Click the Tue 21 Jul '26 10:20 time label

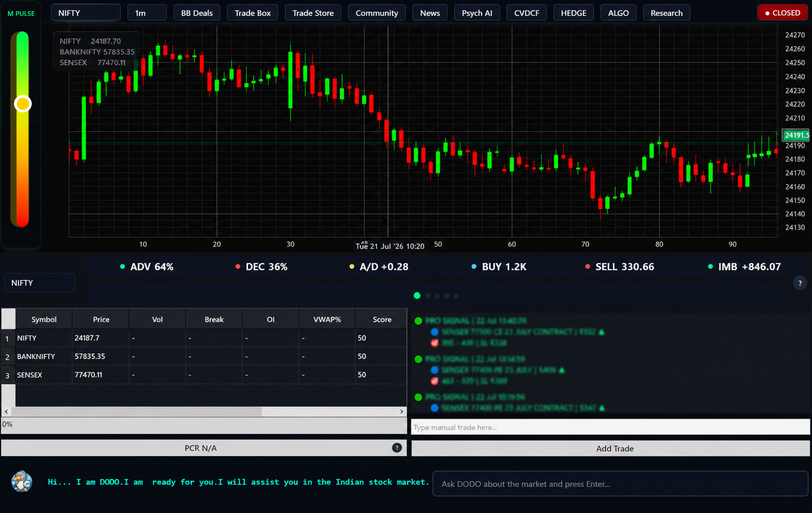(390, 246)
